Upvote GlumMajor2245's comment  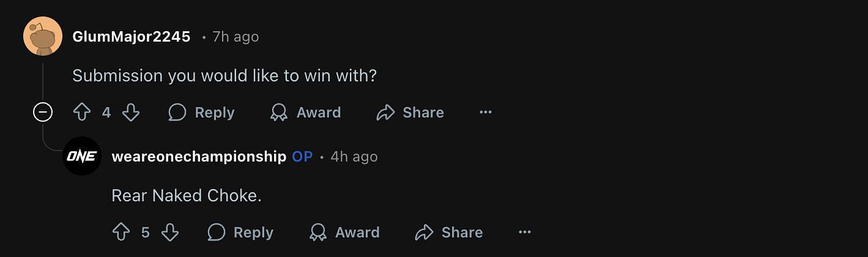pos(82,113)
